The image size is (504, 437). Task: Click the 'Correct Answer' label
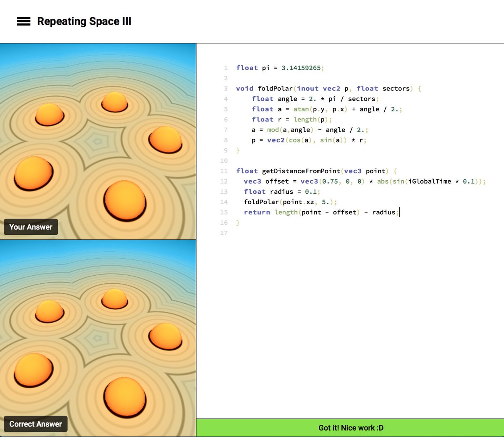point(35,424)
